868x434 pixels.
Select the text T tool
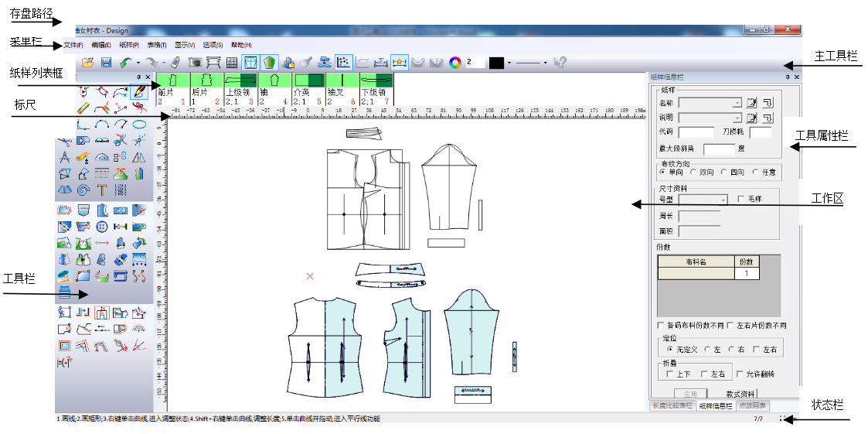click(102, 189)
